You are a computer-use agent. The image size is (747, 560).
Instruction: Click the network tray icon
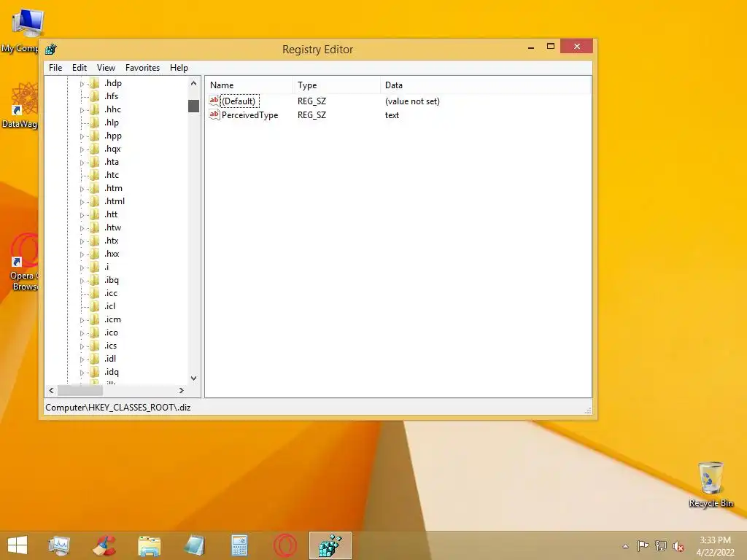(661, 545)
